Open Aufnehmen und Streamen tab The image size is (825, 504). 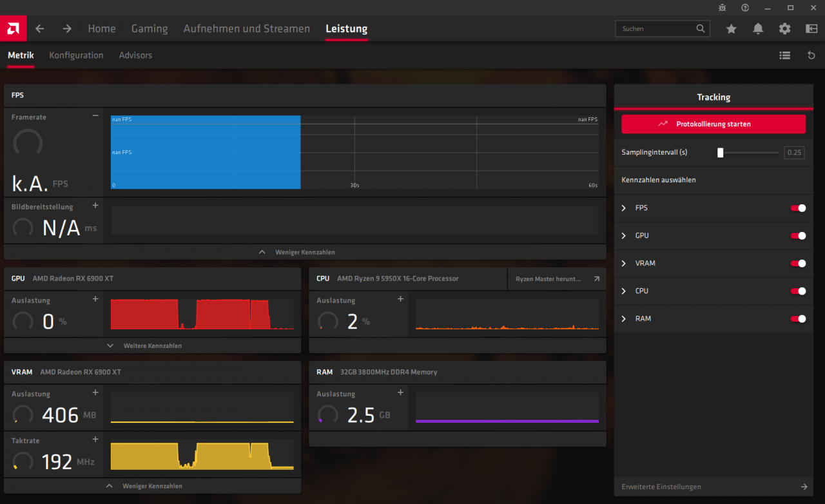[247, 29]
